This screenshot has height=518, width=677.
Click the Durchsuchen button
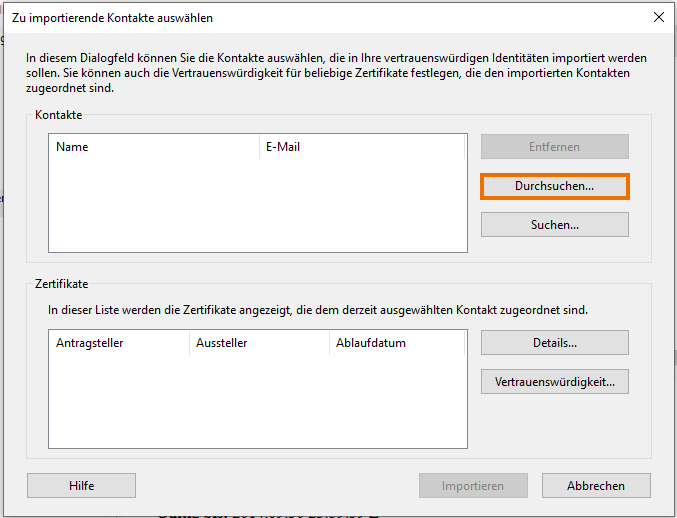coord(554,186)
